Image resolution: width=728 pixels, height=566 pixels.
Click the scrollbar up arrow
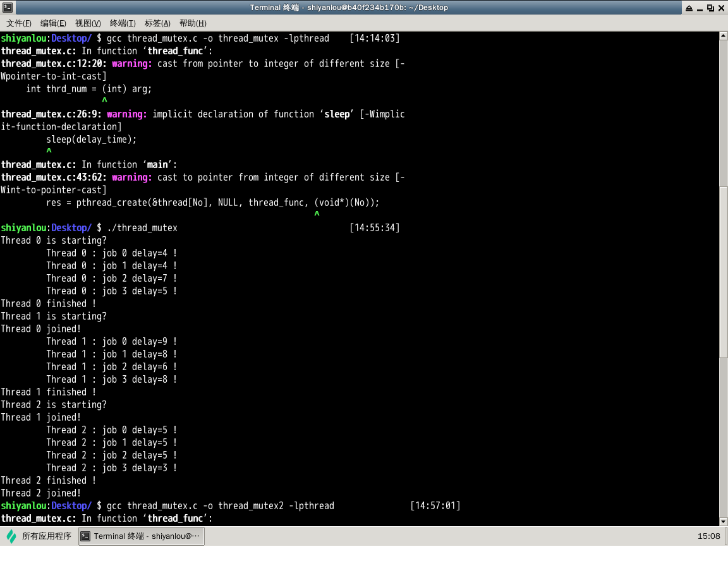coord(724,36)
